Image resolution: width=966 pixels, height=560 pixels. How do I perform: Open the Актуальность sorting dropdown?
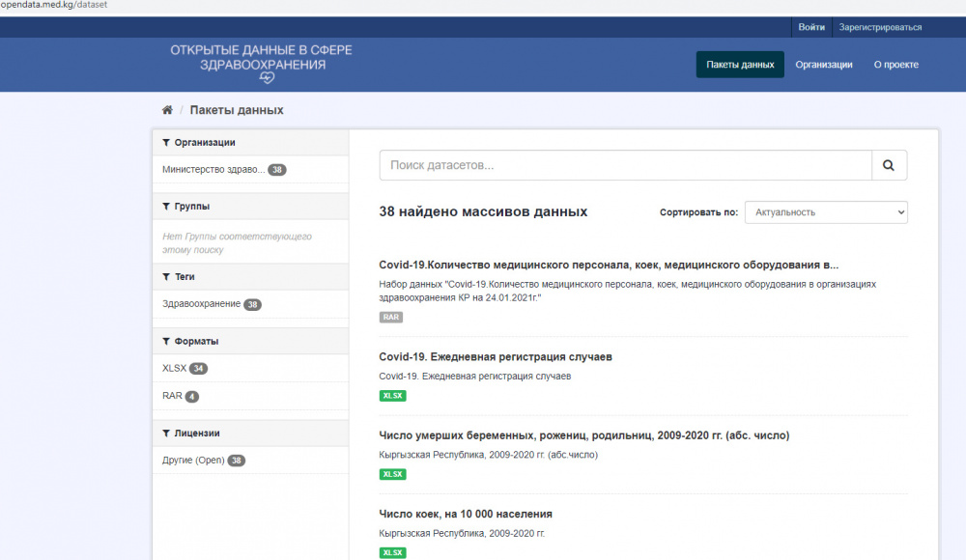click(x=825, y=211)
